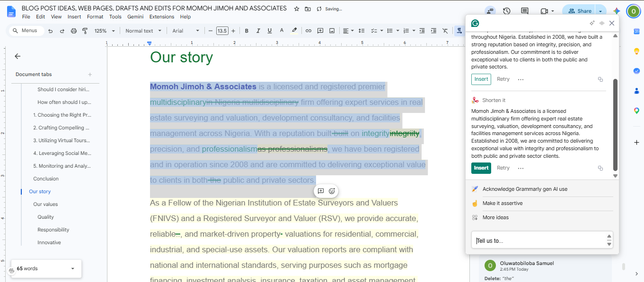The image size is (644, 282).
Task: Add a new document tab with plus icon
Action: click(x=90, y=74)
